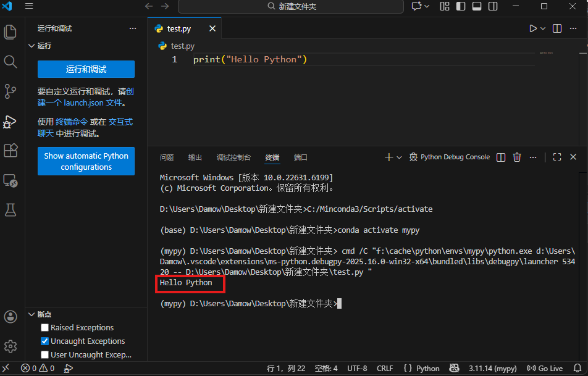Select the 3.11.14 (mypy) interpreter in status bar

pyautogui.click(x=492, y=369)
